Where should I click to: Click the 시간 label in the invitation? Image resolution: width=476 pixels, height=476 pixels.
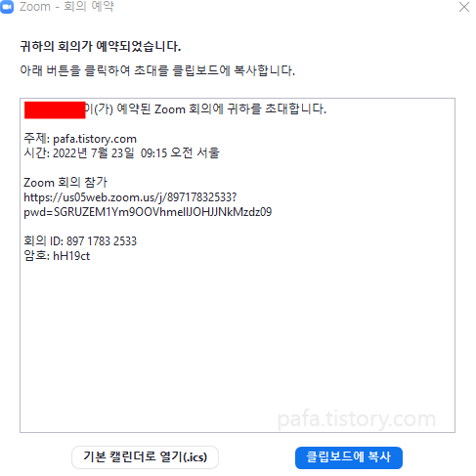point(36,152)
